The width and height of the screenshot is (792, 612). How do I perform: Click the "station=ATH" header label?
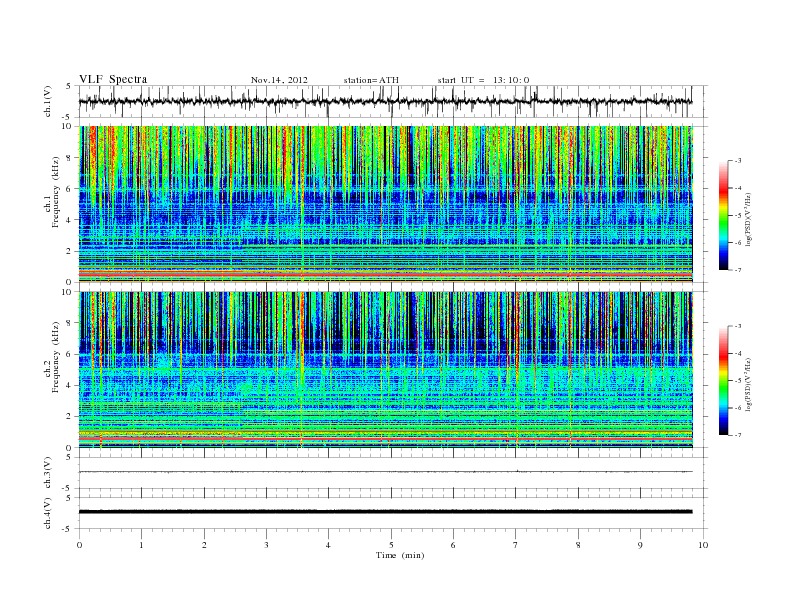point(371,80)
